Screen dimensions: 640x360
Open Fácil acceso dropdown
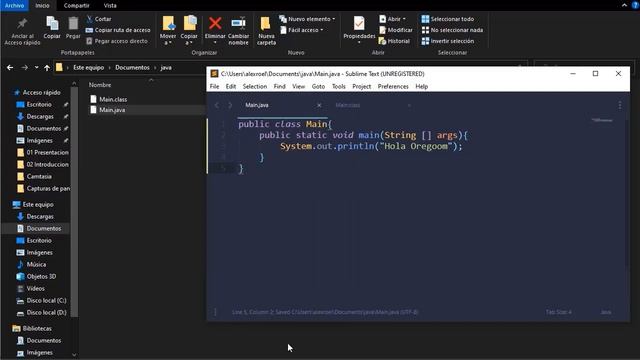point(302,30)
